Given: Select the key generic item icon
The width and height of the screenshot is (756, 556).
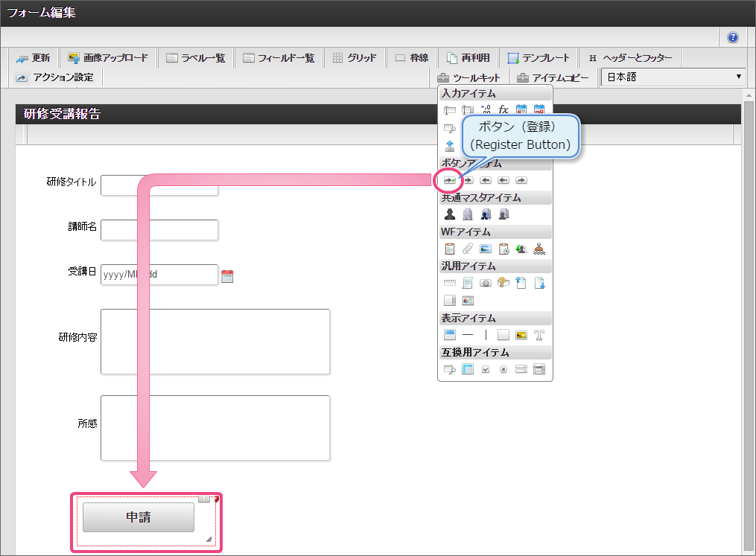Looking at the screenshot, I should pyautogui.click(x=504, y=283).
